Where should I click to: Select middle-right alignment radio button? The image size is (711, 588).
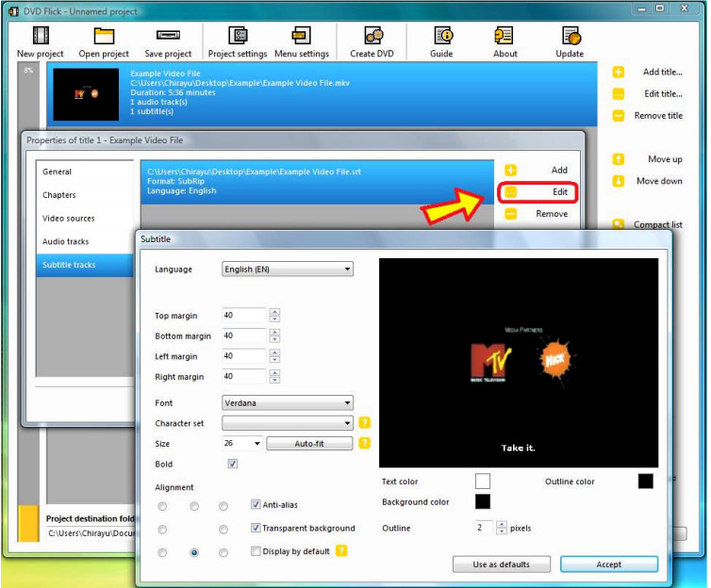[223, 530]
